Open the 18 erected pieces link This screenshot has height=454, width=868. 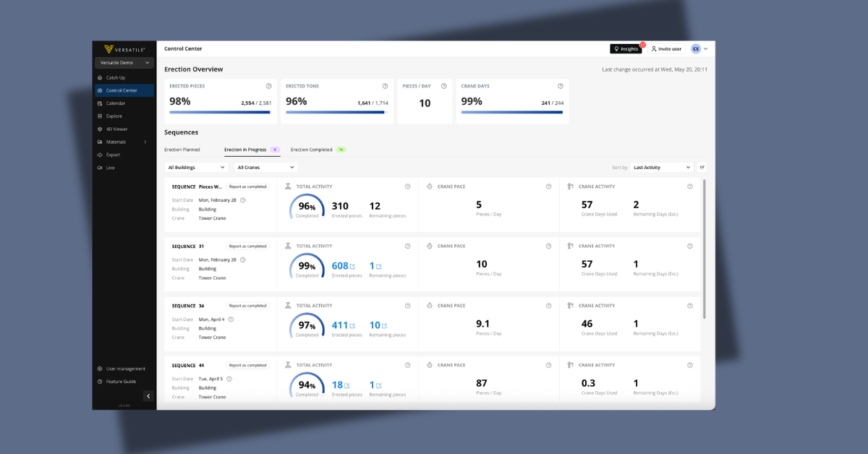tap(341, 385)
